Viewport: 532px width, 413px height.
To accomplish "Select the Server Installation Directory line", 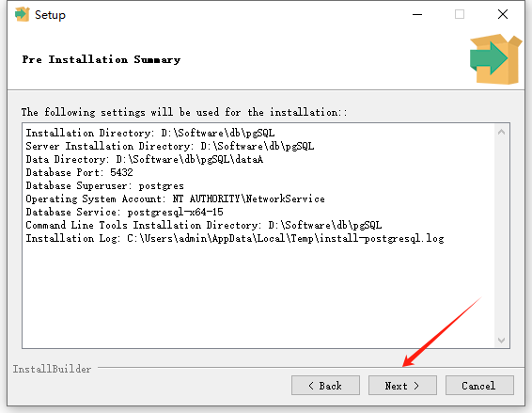I will (170, 146).
